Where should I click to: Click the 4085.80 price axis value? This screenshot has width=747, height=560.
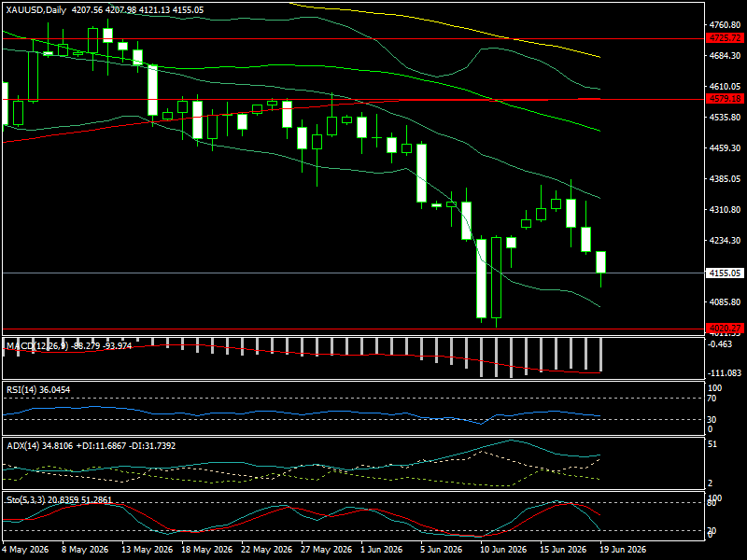(725, 301)
